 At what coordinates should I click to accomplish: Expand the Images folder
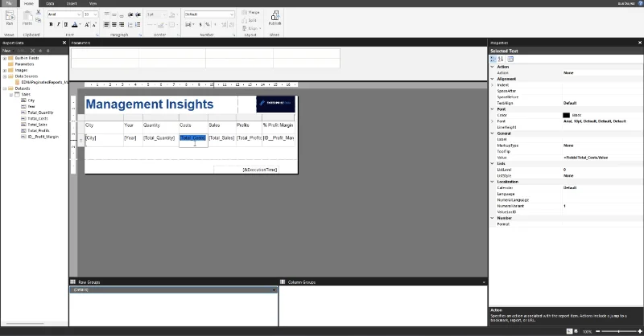click(x=5, y=70)
